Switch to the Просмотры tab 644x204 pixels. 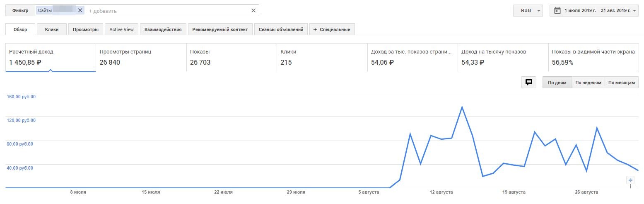(86, 29)
